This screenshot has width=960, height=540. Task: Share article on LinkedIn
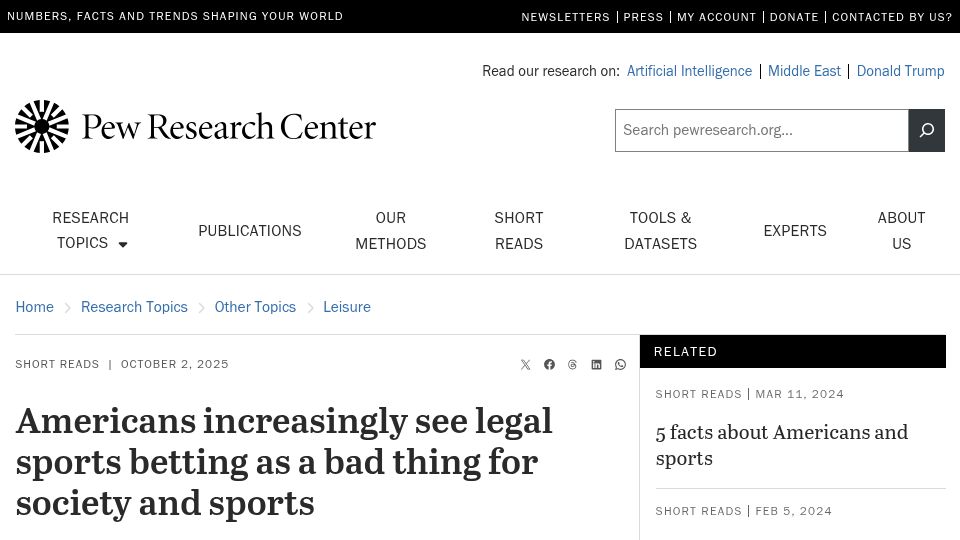(596, 365)
